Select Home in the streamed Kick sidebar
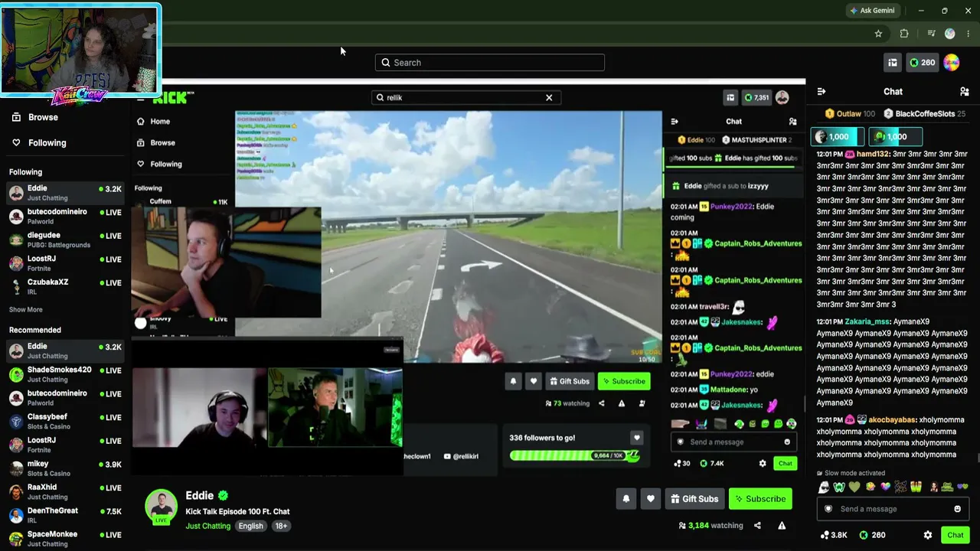Image resolution: width=980 pixels, height=551 pixels. [x=160, y=121]
